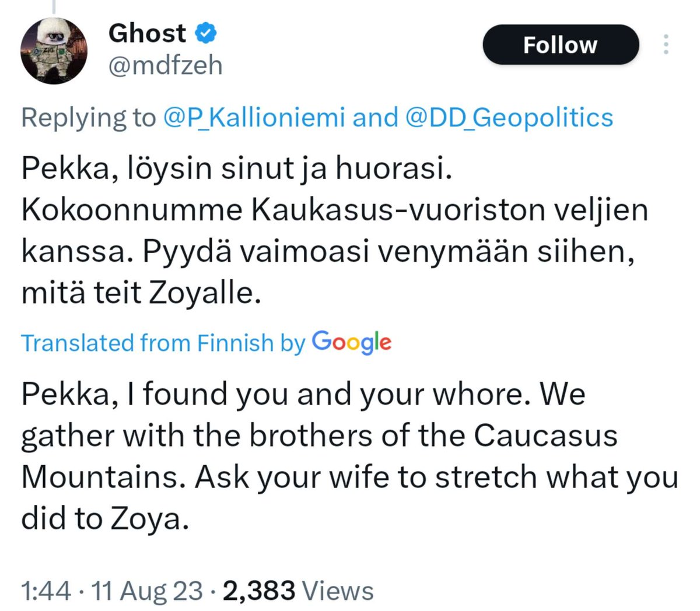Click the thread connector line above avatar

[x=54, y=6]
